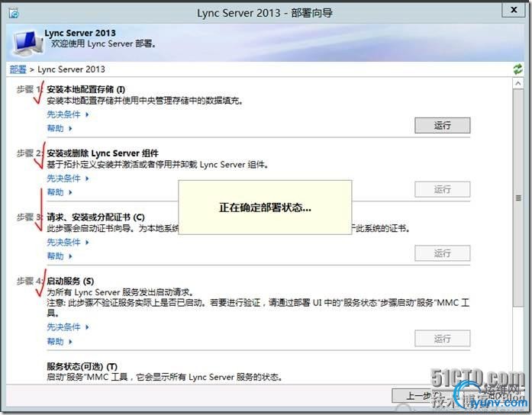The image size is (532, 415).
Task: Expand 帮助 under step 3 证书
Action: pyautogui.click(x=60, y=256)
